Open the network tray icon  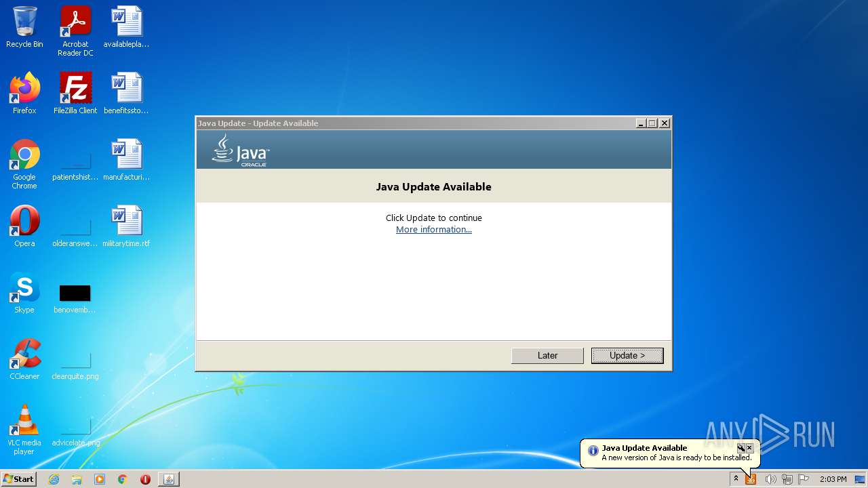(787, 479)
